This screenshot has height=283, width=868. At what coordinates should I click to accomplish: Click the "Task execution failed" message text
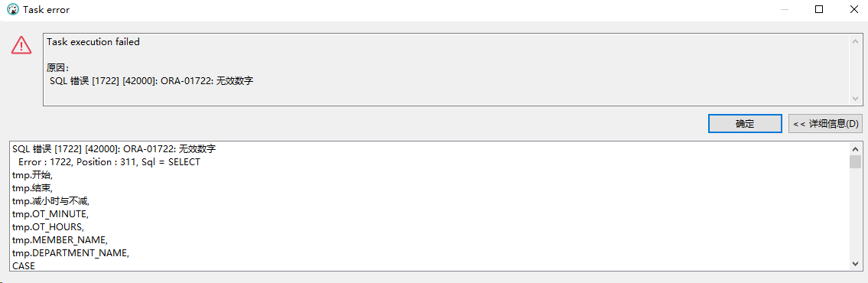(x=93, y=42)
